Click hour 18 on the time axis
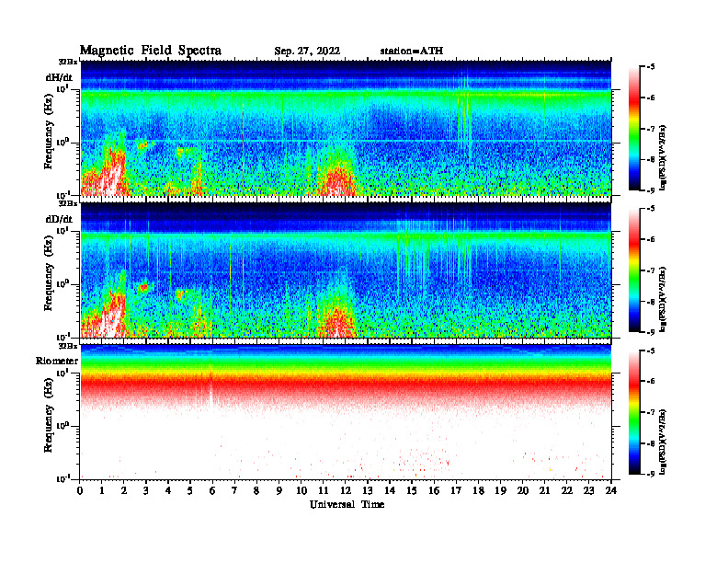 478,491
